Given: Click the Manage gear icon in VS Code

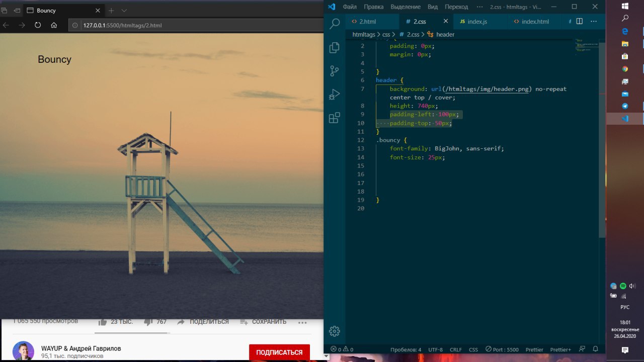Looking at the screenshot, I should [334, 331].
